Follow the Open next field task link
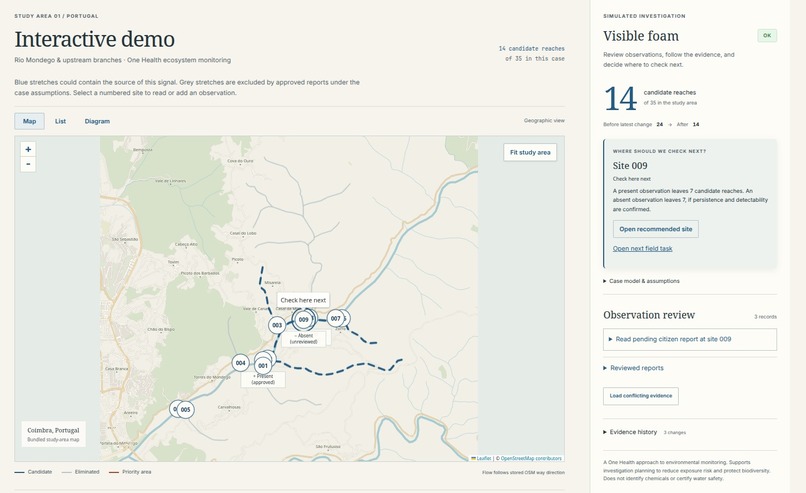The width and height of the screenshot is (806, 493). pyautogui.click(x=643, y=248)
